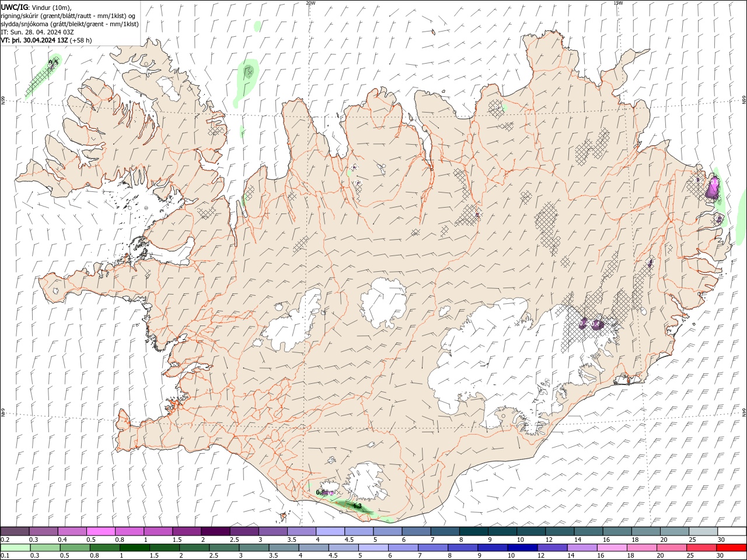Pick the white 30 snow legend swatch
The image size is (747, 560).
732,531
